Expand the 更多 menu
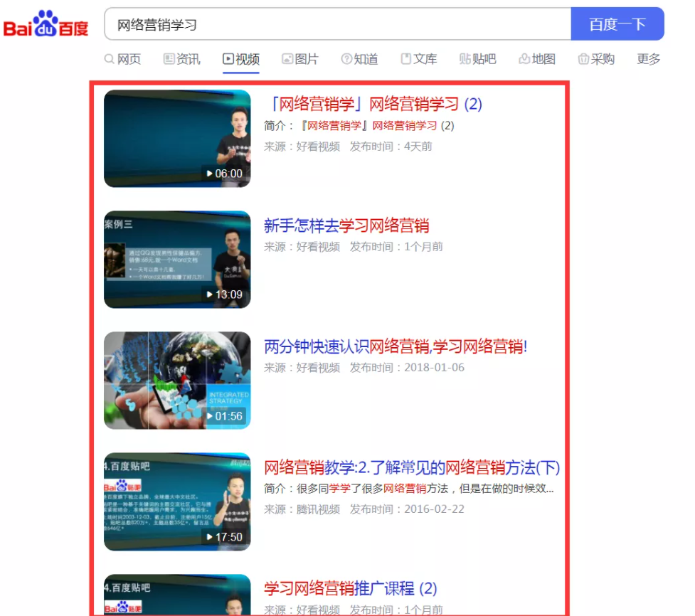Screen dimensions: 695x616 649,59
